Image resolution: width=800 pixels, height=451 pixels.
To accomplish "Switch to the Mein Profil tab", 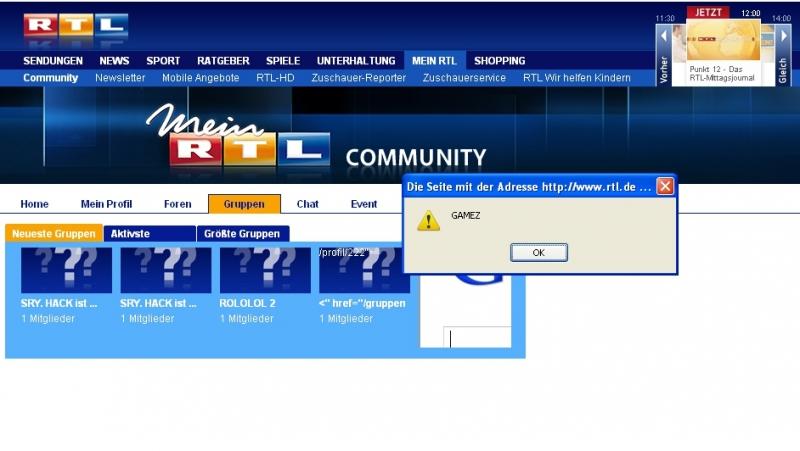I will [106, 204].
